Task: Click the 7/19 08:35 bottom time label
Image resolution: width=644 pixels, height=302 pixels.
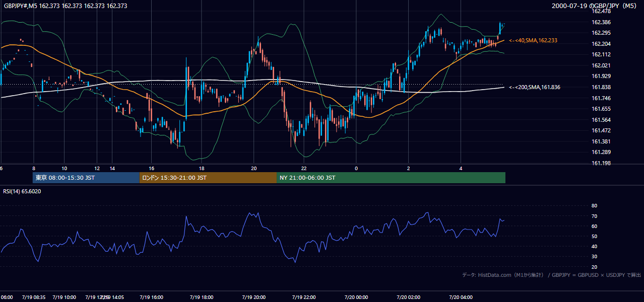Action: click(34, 297)
